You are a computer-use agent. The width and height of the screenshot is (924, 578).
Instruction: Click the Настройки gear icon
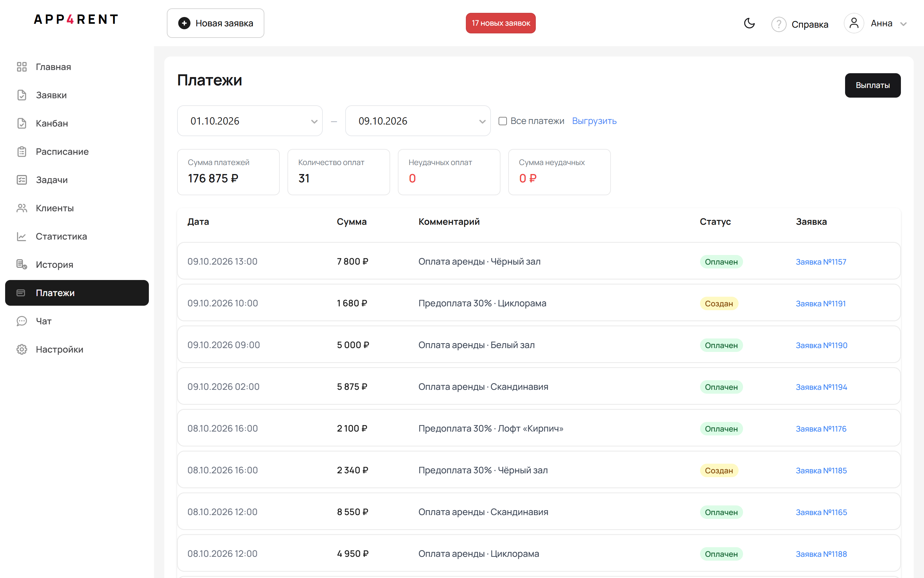(22, 349)
